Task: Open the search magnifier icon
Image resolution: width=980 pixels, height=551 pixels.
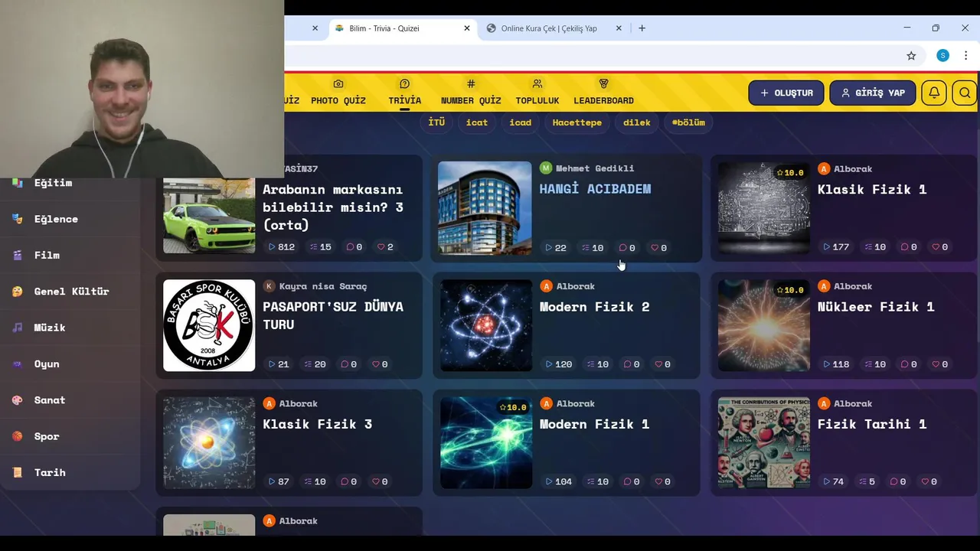Action: tap(965, 93)
